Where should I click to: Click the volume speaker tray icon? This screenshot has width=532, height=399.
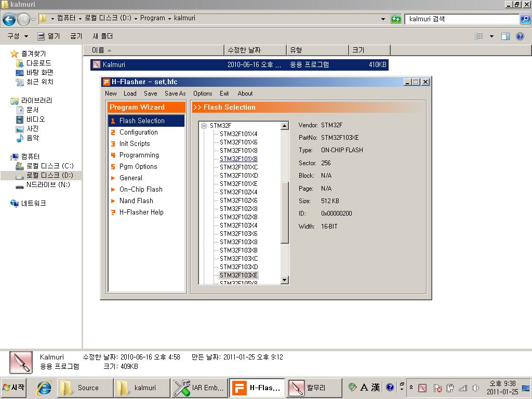pyautogui.click(x=476, y=388)
